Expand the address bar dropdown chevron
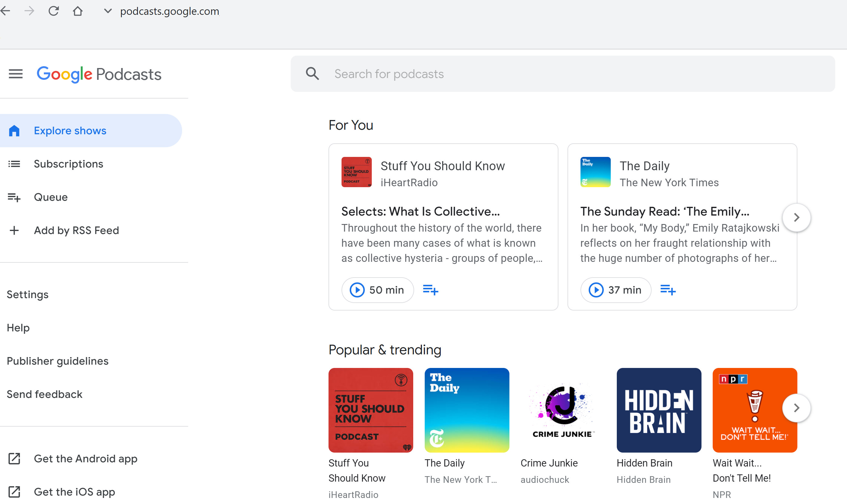The width and height of the screenshot is (847, 504). [x=108, y=11]
